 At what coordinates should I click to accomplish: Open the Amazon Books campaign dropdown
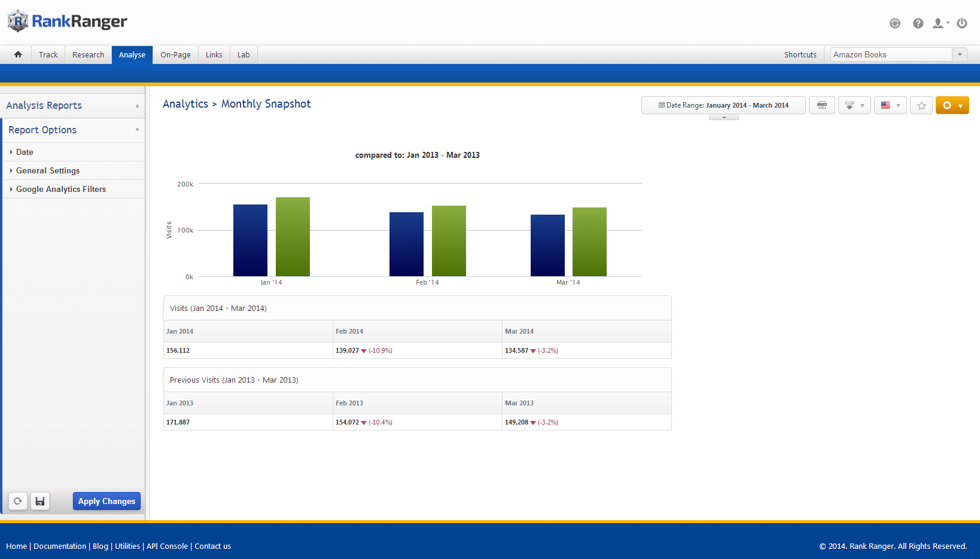(898, 54)
